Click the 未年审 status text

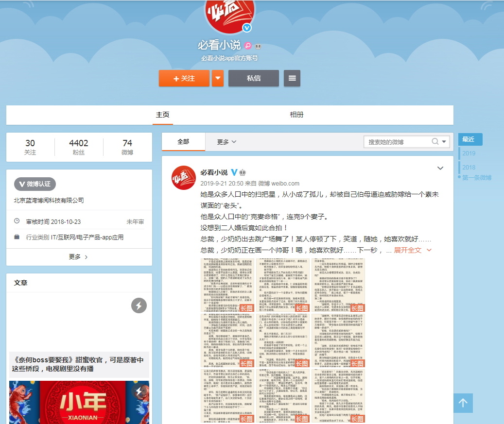(135, 221)
